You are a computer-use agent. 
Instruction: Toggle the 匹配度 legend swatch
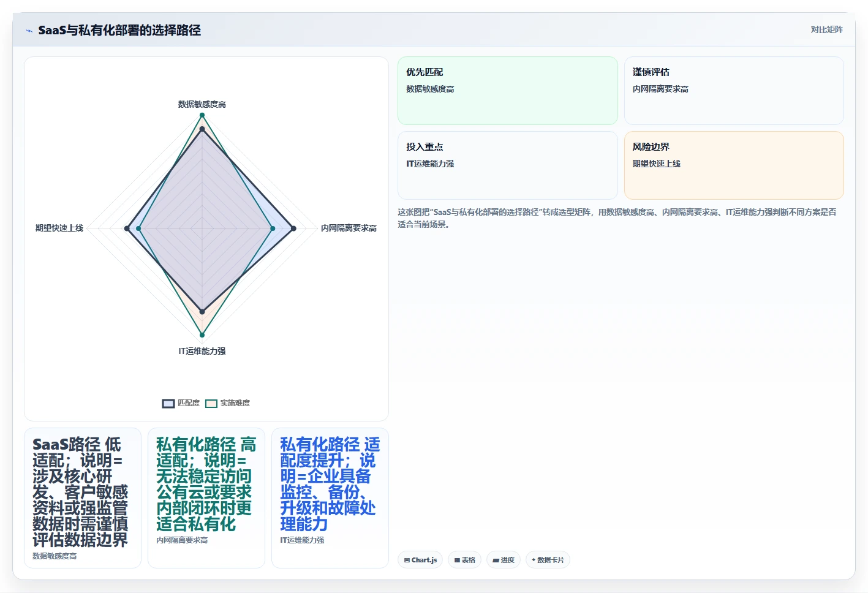(168, 403)
